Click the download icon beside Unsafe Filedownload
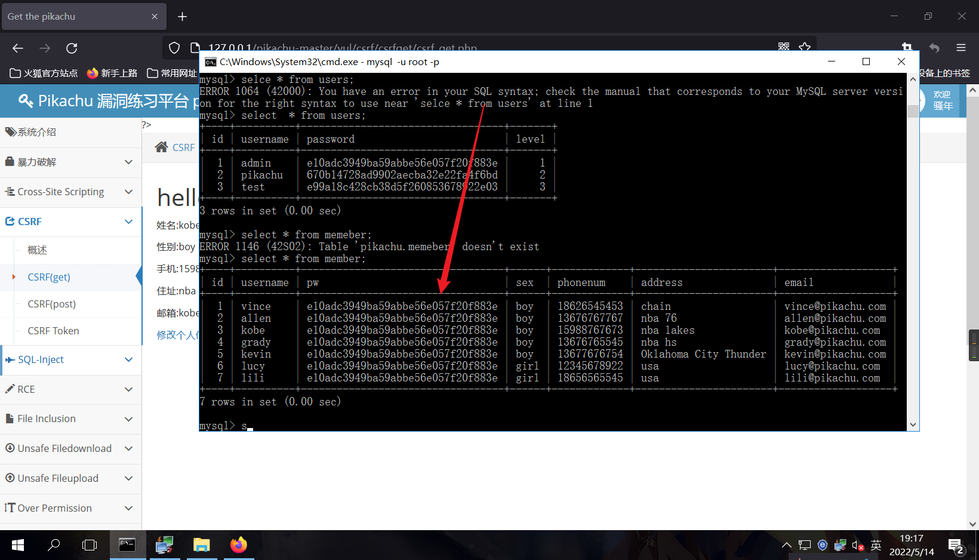The width and height of the screenshot is (979, 560). (10, 448)
